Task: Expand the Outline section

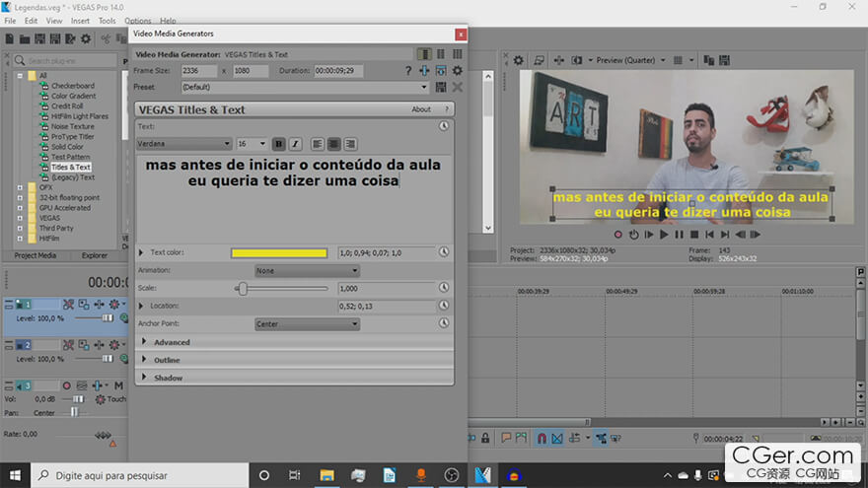Action: [144, 360]
